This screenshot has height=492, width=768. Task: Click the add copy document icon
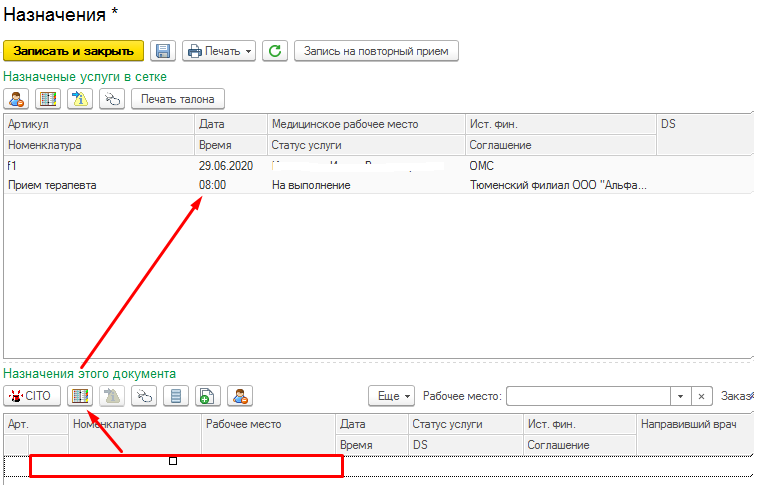click(208, 395)
